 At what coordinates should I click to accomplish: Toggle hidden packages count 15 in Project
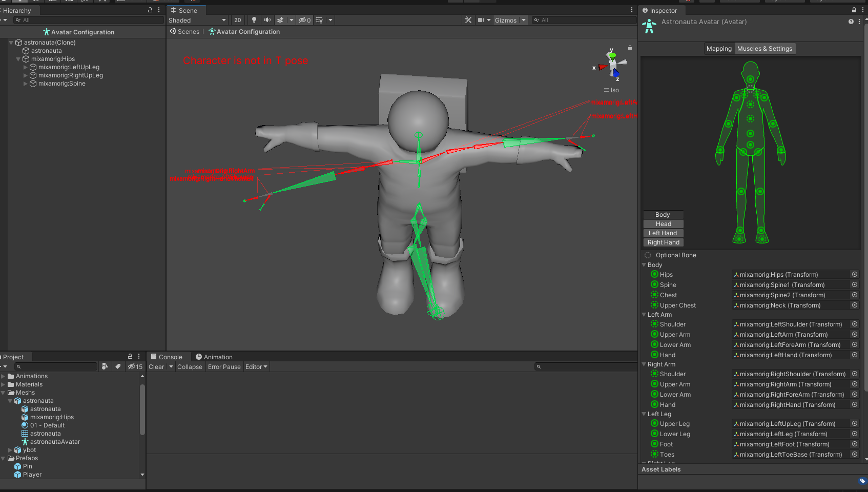click(135, 366)
